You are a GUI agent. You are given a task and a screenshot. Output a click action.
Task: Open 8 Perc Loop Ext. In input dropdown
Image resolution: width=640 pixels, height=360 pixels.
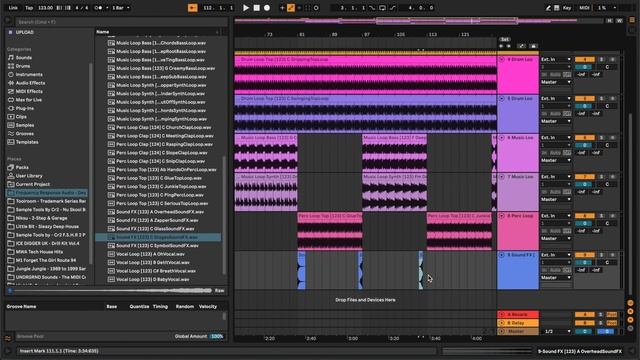(x=556, y=216)
